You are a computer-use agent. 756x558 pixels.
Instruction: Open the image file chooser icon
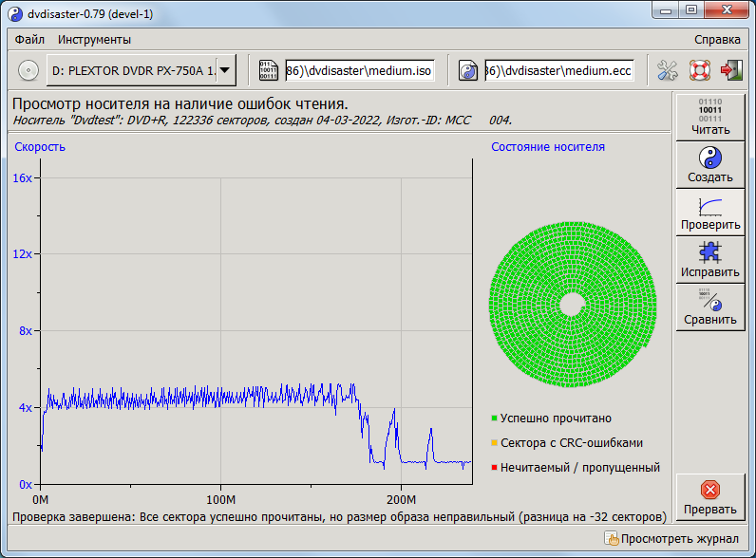pyautogui.click(x=269, y=70)
